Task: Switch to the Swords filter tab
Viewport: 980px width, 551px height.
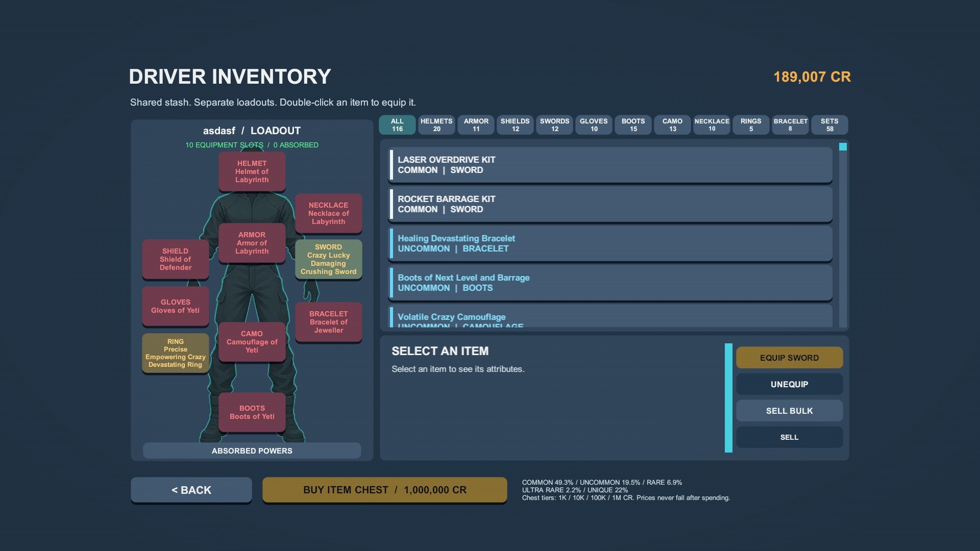Action: 554,125
